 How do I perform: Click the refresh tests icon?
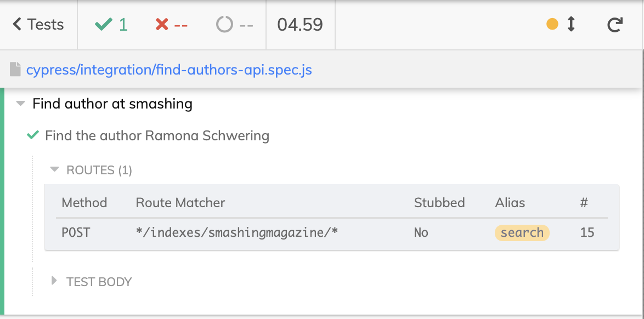point(615,24)
